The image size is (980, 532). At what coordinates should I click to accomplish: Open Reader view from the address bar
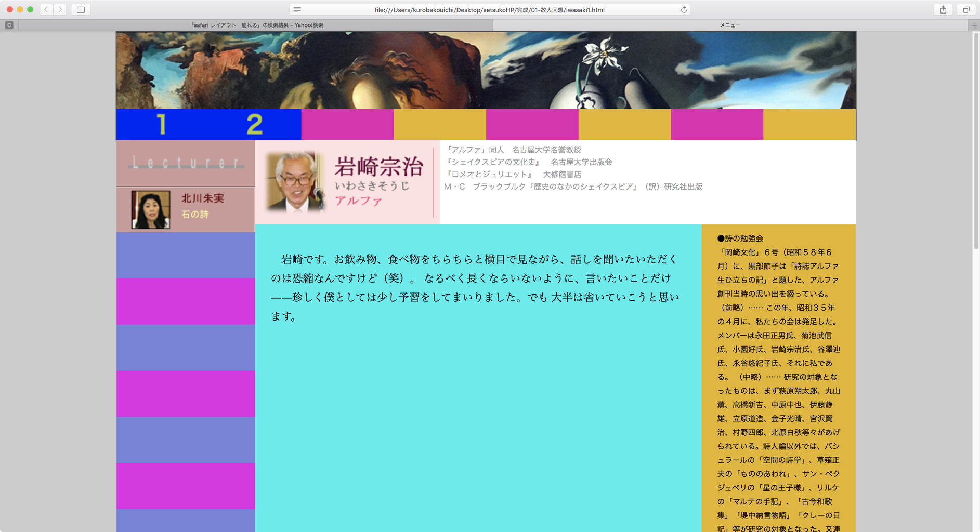point(297,9)
